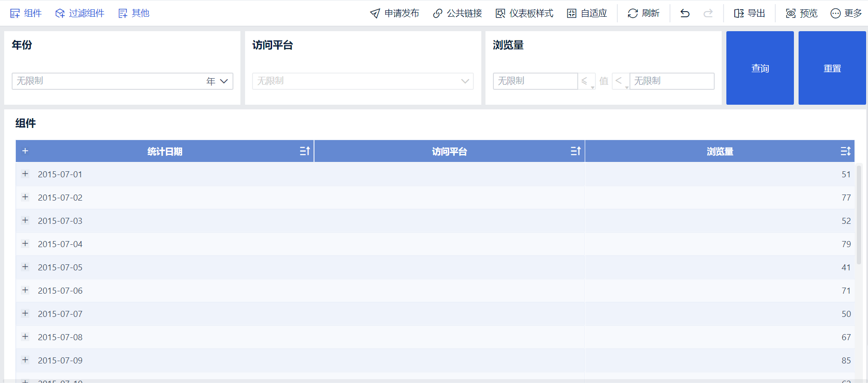Expand the 2015-07-01 row
This screenshot has width=868, height=383.
pos(25,174)
